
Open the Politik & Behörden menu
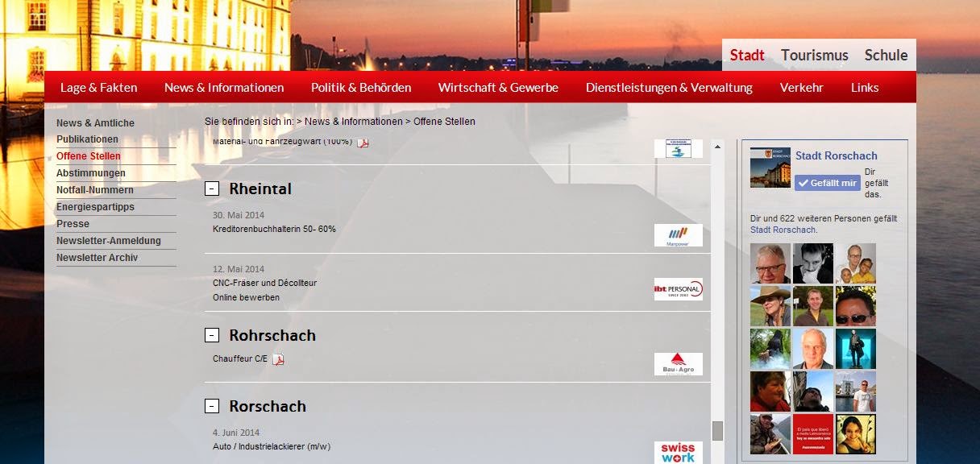tap(361, 88)
